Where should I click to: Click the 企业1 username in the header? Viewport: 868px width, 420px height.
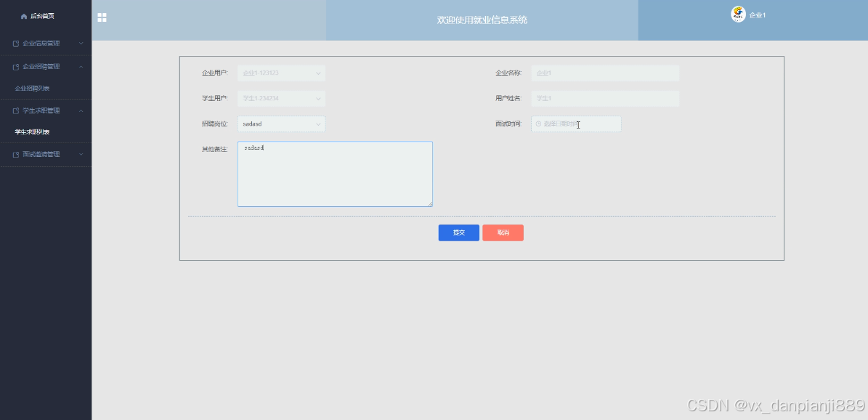click(x=758, y=15)
